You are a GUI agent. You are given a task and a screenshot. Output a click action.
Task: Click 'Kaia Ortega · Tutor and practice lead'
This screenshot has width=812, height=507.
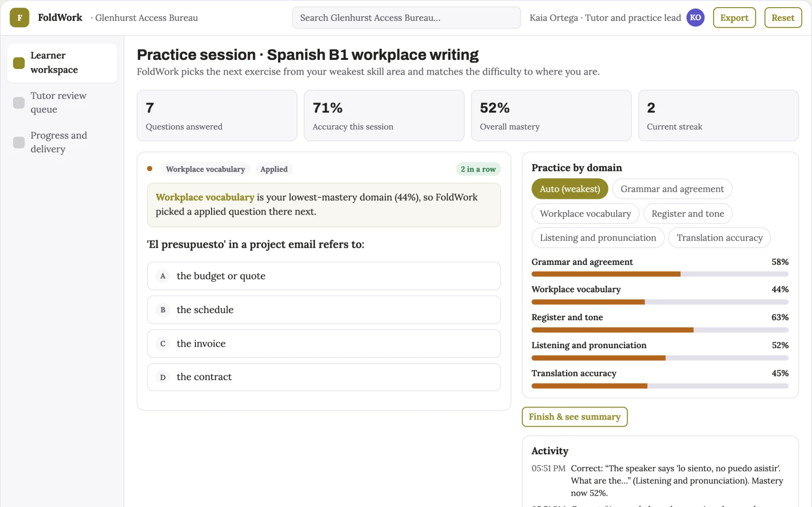coord(605,18)
